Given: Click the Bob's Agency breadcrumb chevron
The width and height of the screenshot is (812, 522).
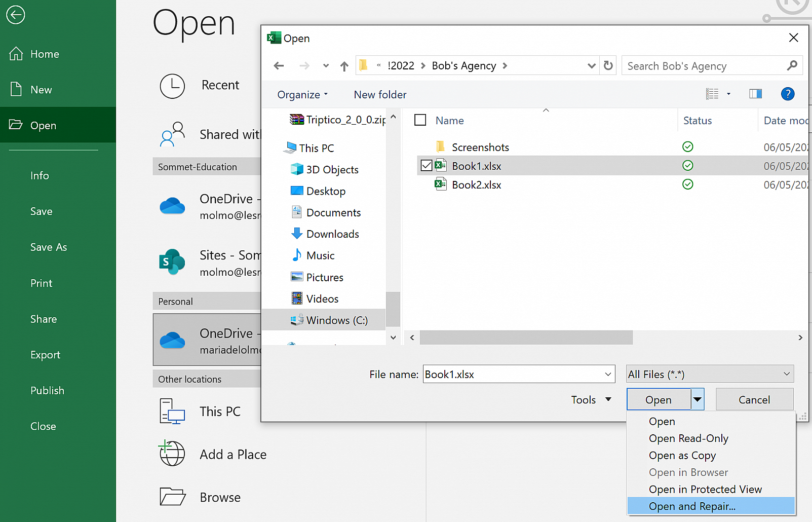Looking at the screenshot, I should [505, 66].
